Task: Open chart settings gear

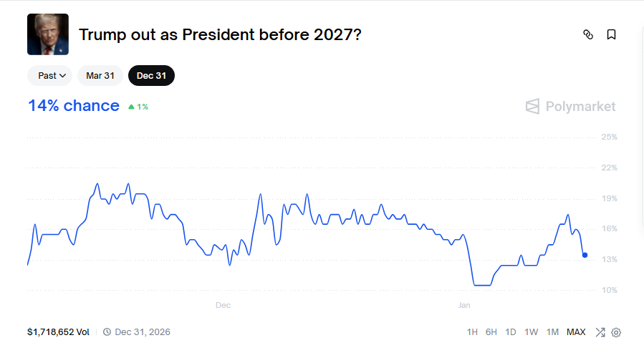Action: 616,332
